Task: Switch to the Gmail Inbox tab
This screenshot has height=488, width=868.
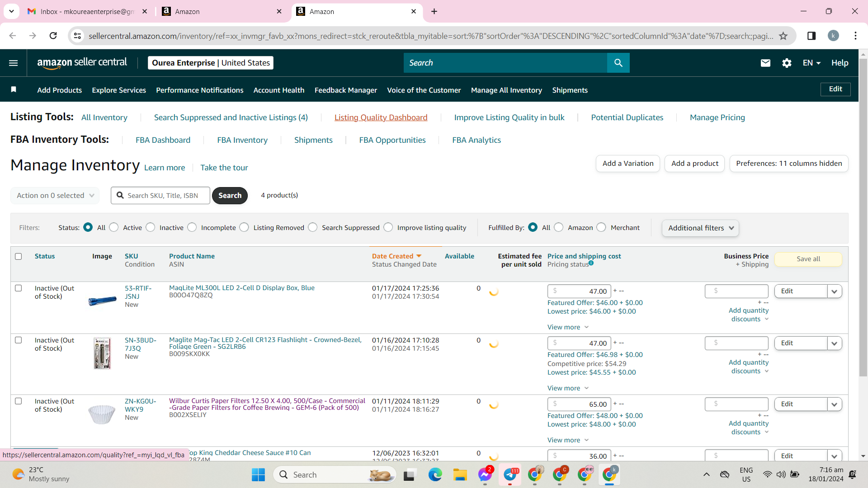Action: click(87, 11)
